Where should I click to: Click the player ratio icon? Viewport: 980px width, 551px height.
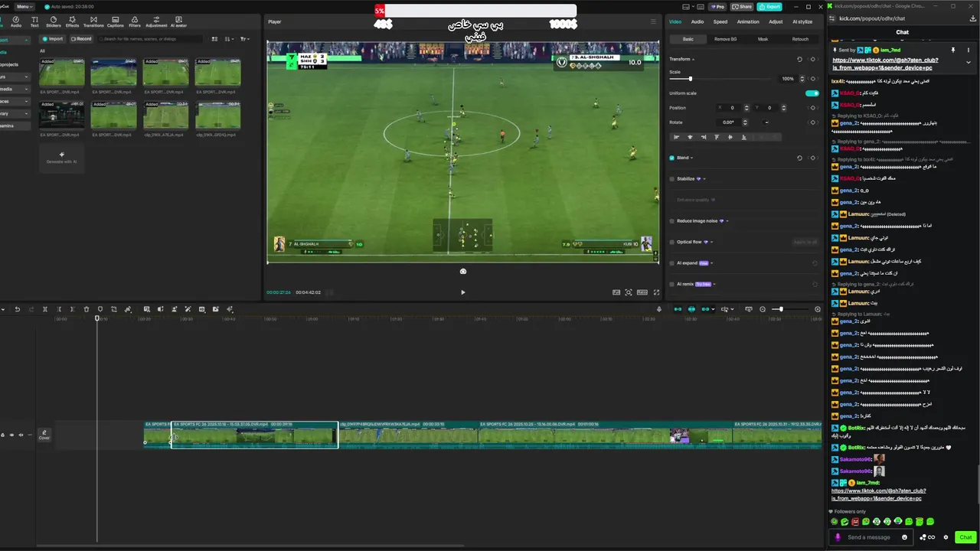(x=642, y=292)
